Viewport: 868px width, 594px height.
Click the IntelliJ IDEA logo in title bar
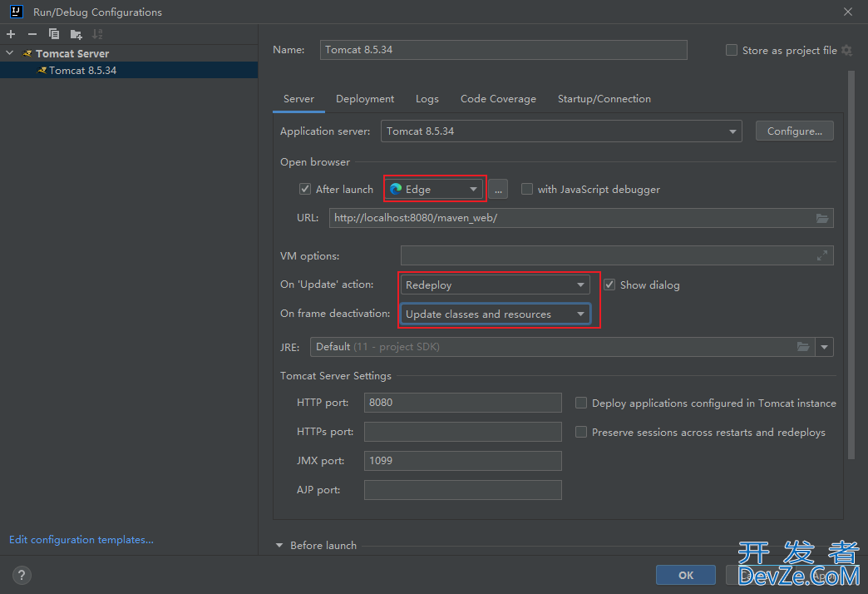17,12
